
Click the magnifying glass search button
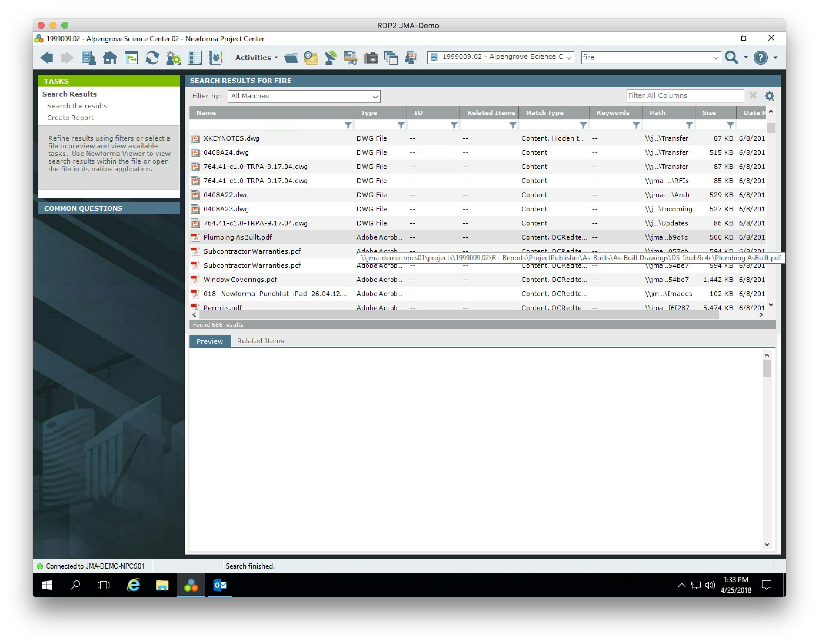731,58
